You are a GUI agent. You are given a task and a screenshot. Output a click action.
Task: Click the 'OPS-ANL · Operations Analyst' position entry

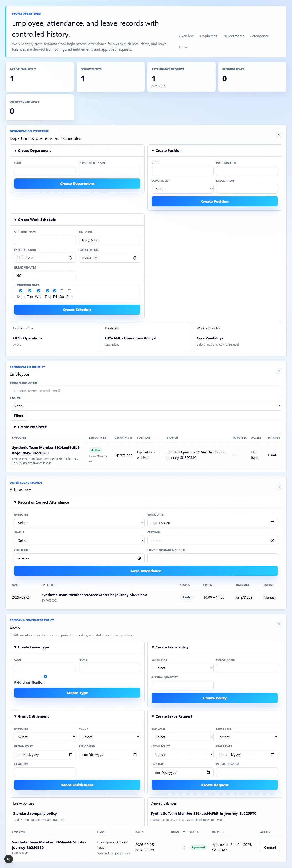(130, 338)
